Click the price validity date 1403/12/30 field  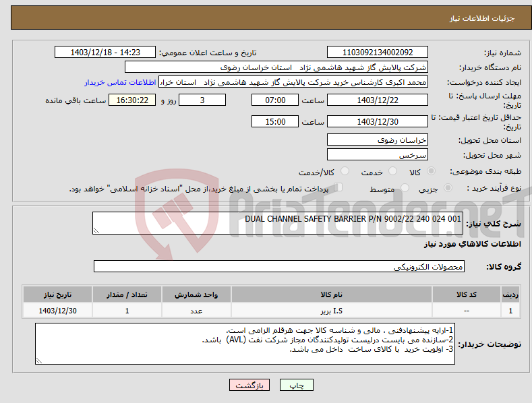click(378, 121)
